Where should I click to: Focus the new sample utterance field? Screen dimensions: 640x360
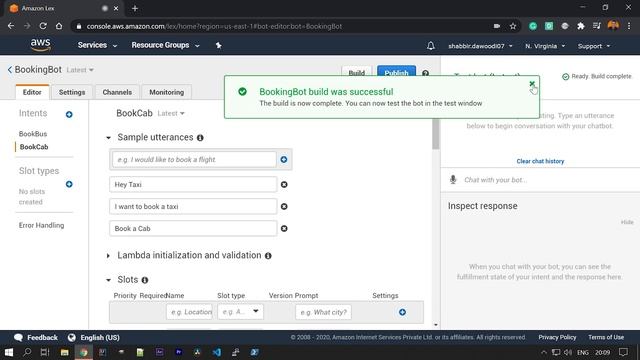(194, 160)
